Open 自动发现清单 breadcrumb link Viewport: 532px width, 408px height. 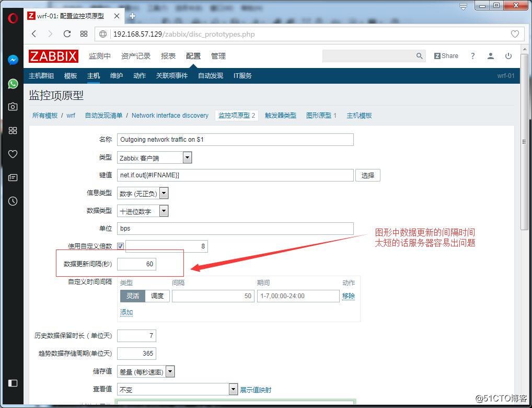pyautogui.click(x=103, y=116)
